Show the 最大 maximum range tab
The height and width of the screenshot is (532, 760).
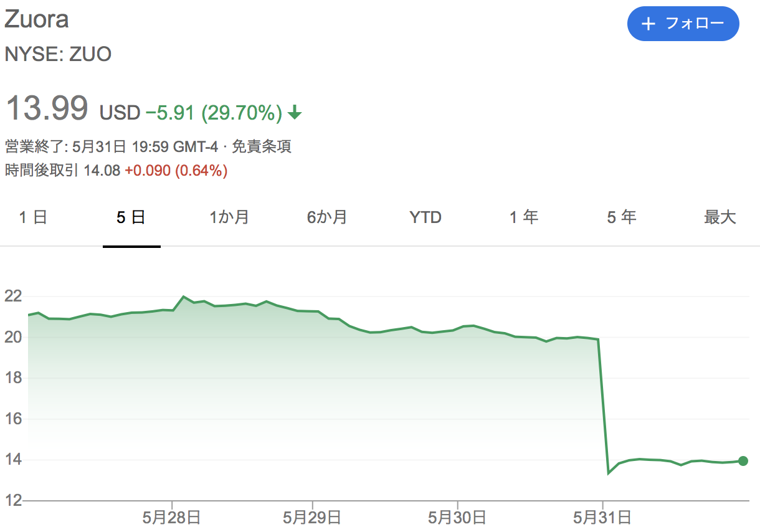click(720, 217)
